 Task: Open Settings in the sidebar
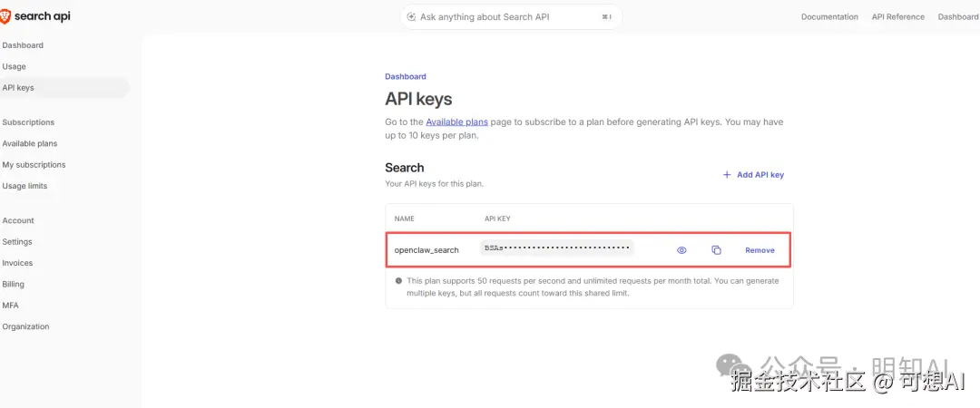coord(17,242)
